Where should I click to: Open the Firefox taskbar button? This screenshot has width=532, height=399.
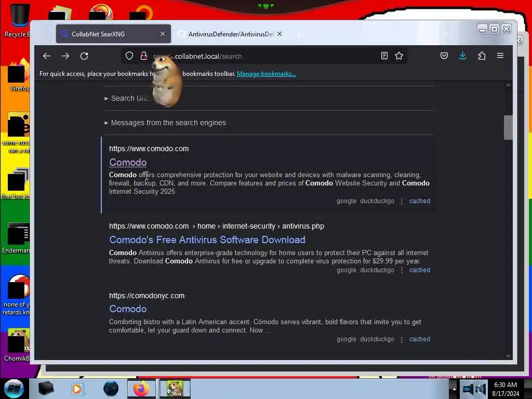coord(141,389)
